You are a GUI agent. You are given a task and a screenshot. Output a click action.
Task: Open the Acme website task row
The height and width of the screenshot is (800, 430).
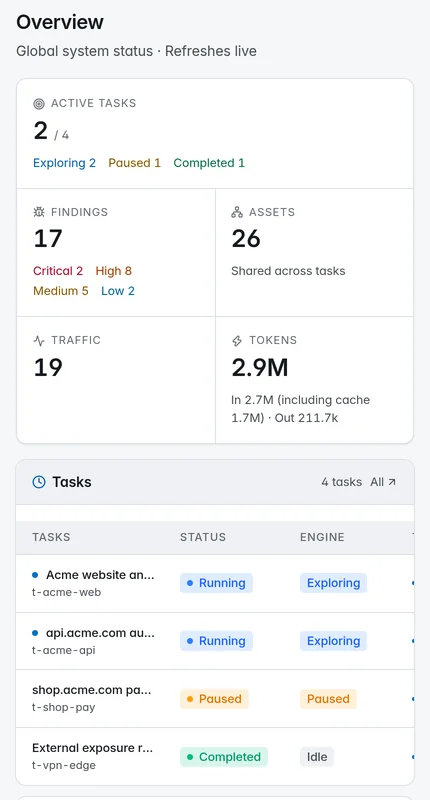(x=215, y=584)
